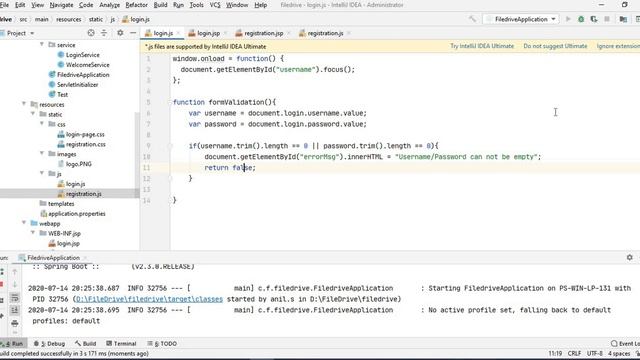Collapse the css folder
Screen dimensions: 640x360
pyautogui.click(x=42, y=124)
